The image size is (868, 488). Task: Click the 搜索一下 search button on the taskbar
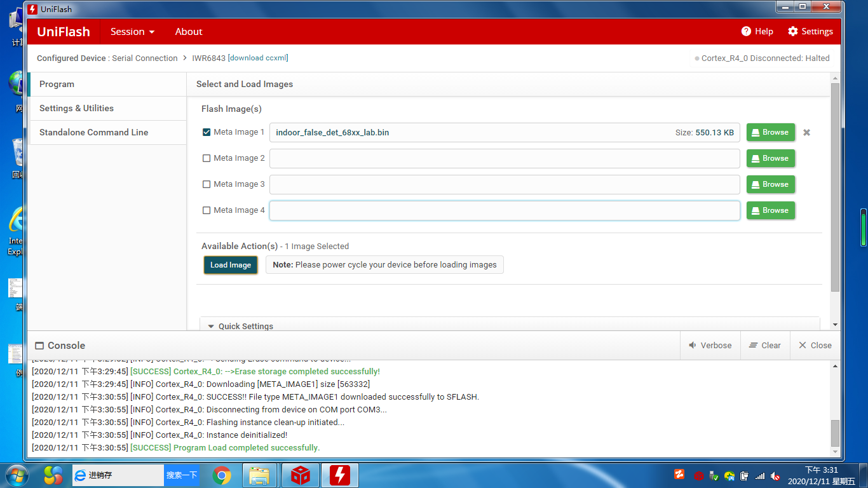tap(181, 475)
